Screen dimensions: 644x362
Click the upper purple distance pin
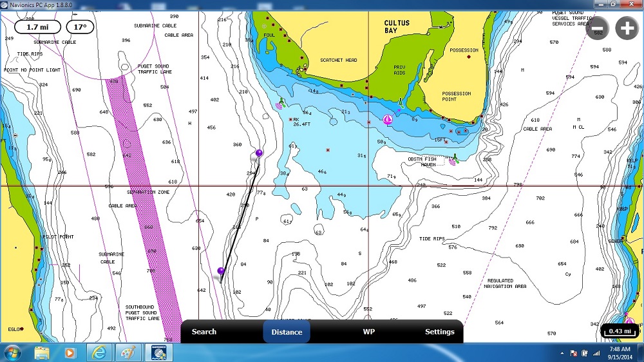pyautogui.click(x=259, y=153)
